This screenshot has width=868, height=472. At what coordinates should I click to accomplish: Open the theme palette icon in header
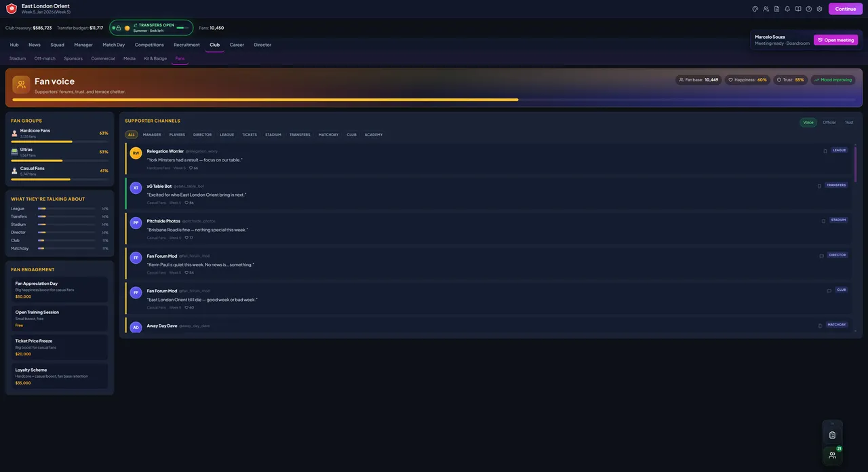pos(755,9)
